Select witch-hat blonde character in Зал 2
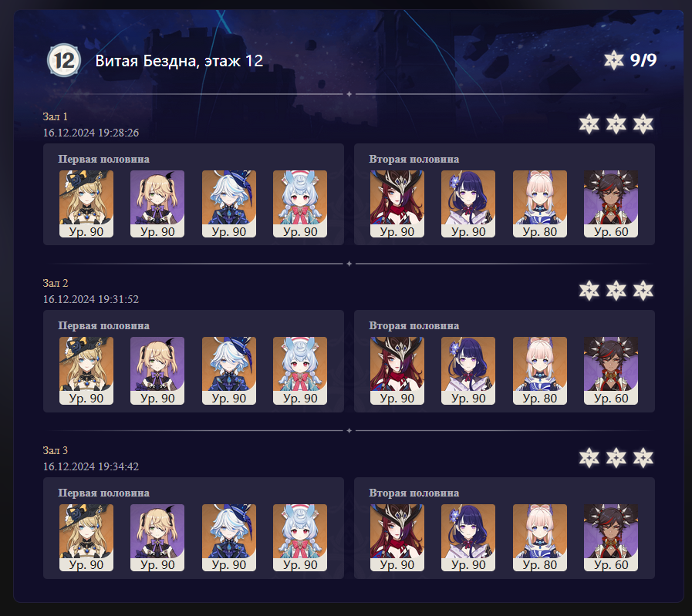The height and width of the screenshot is (616, 692). click(x=86, y=370)
